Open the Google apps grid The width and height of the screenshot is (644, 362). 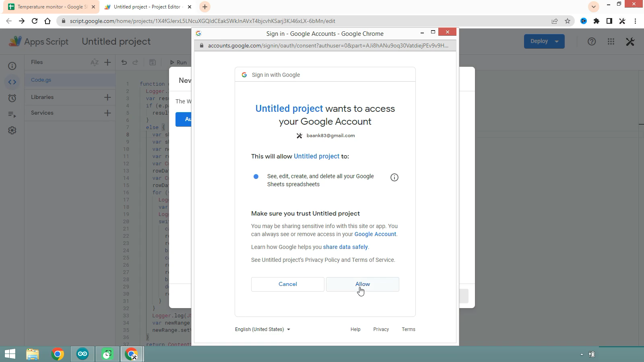(611, 41)
